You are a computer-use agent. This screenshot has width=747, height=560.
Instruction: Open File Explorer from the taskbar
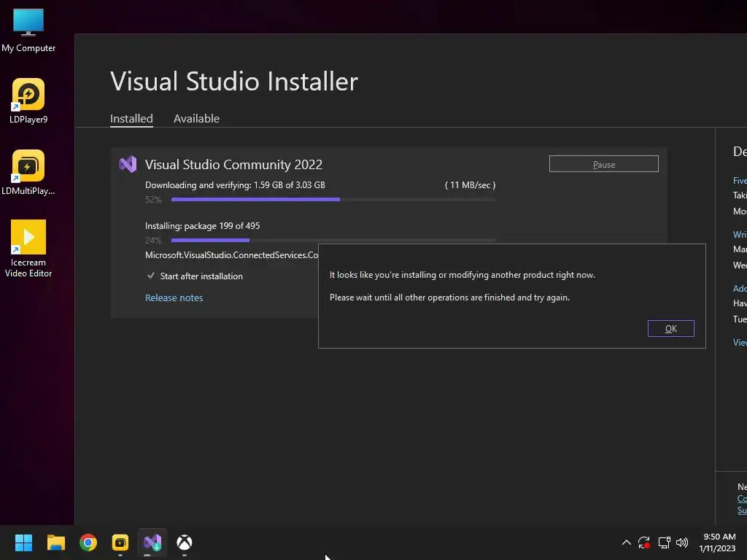point(55,542)
